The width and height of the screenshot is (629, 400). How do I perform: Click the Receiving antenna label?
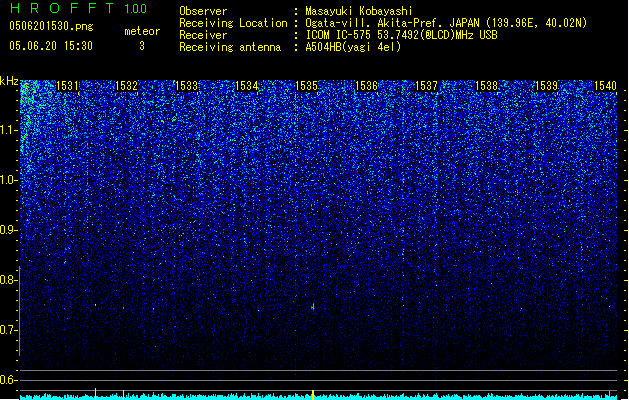coord(230,47)
